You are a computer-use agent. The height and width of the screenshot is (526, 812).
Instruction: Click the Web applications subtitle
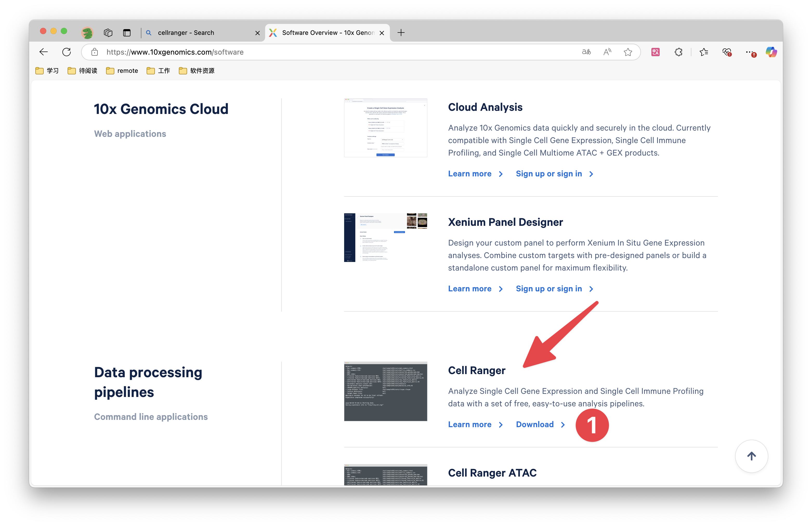130,134
